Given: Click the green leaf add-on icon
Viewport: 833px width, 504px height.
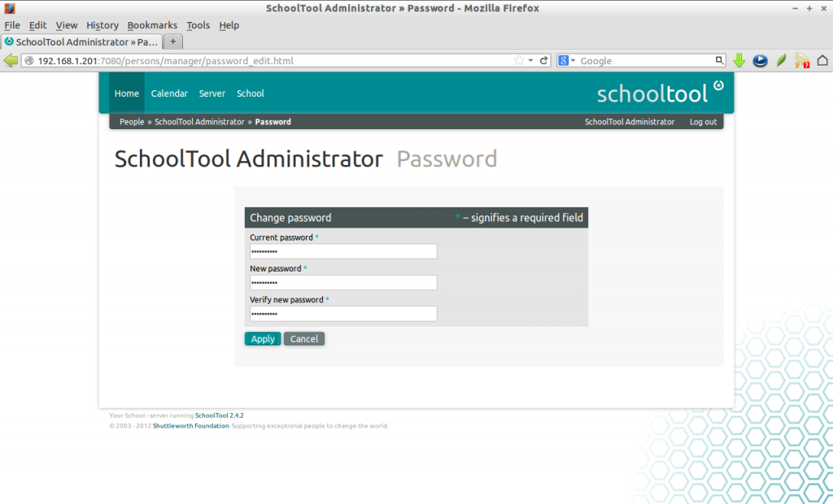Looking at the screenshot, I should (781, 59).
